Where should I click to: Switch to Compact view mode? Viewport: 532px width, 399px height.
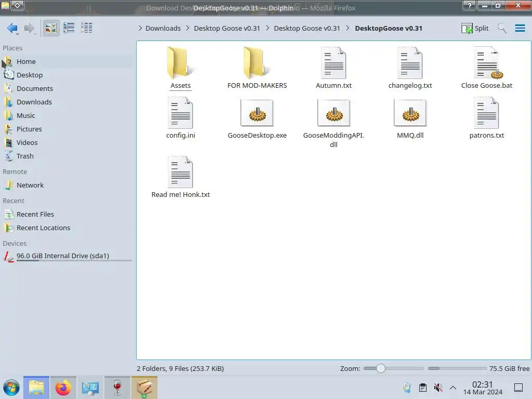point(69,28)
